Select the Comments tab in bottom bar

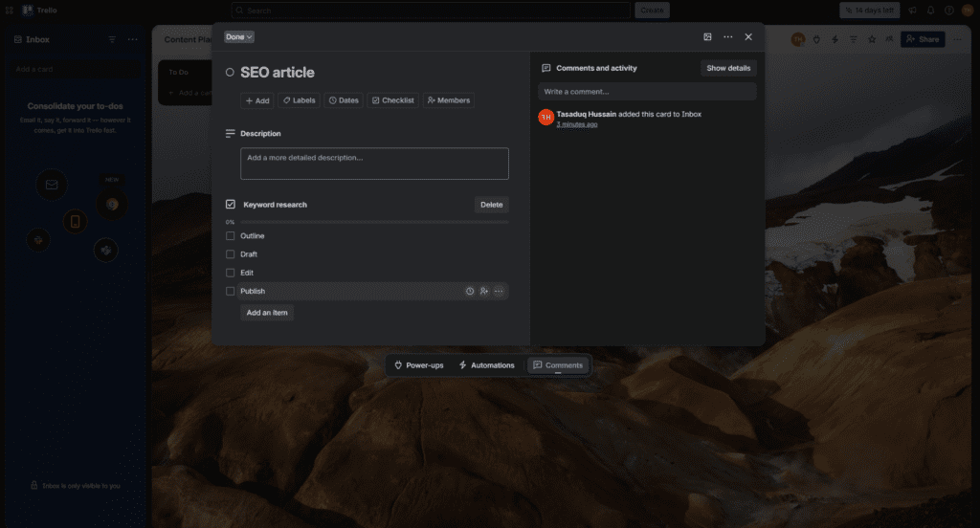pyautogui.click(x=558, y=365)
